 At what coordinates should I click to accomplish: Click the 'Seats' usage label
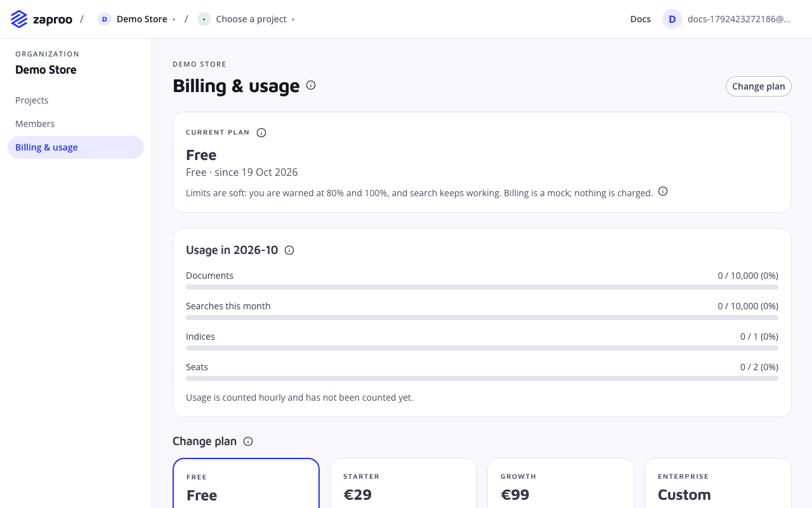coord(197,367)
